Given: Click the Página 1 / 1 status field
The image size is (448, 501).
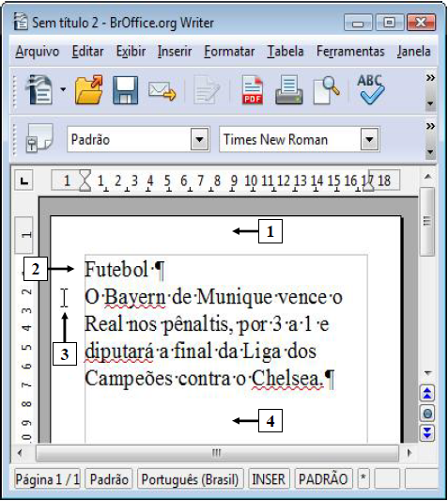Looking at the screenshot, I should [x=47, y=479].
